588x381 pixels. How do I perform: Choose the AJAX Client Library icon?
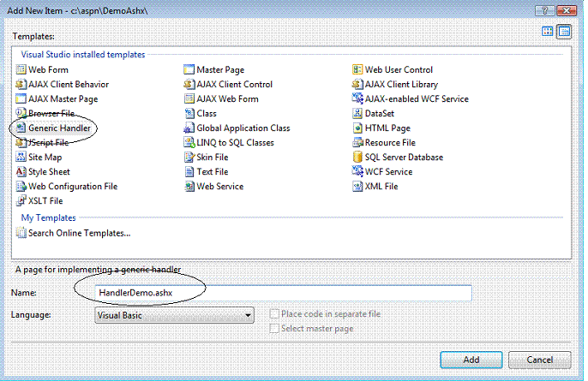357,84
